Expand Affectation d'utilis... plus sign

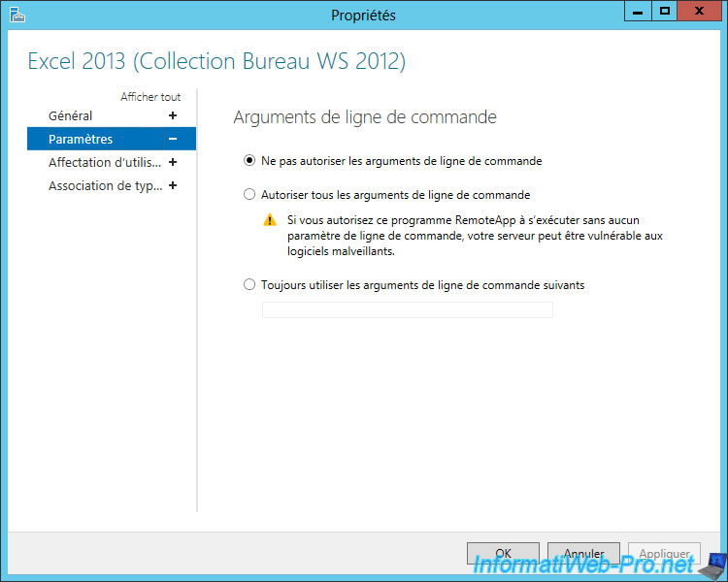(173, 162)
